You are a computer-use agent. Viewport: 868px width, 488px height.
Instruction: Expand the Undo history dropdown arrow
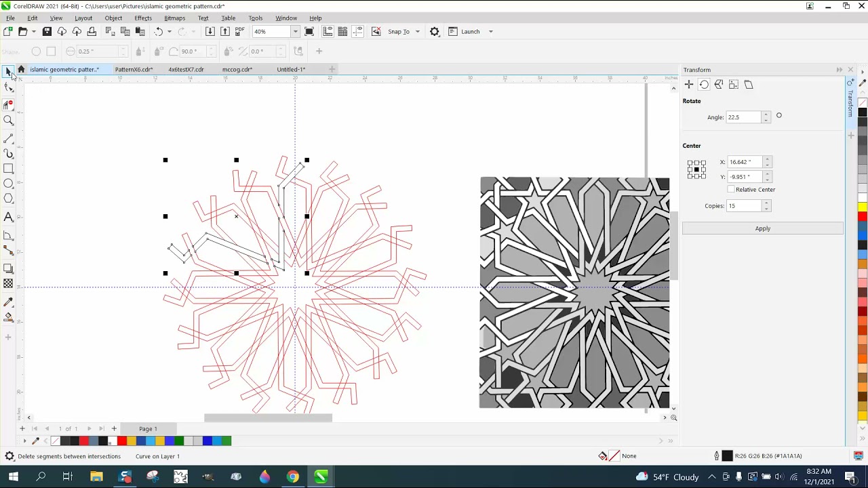pyautogui.click(x=169, y=32)
